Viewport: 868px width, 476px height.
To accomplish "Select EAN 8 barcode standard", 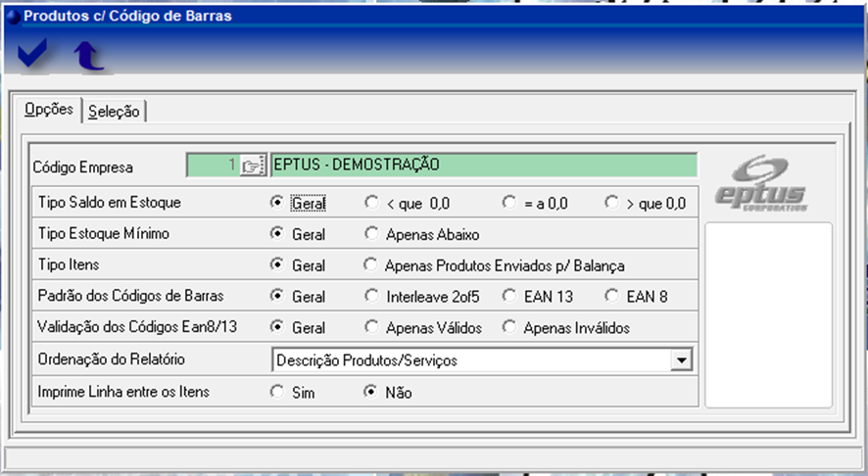I will tap(611, 296).
